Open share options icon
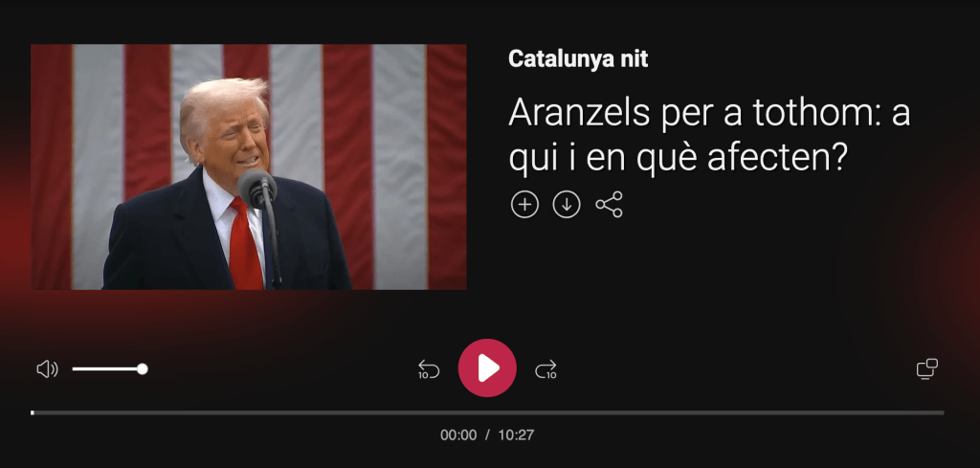980x468 pixels. pos(609,204)
